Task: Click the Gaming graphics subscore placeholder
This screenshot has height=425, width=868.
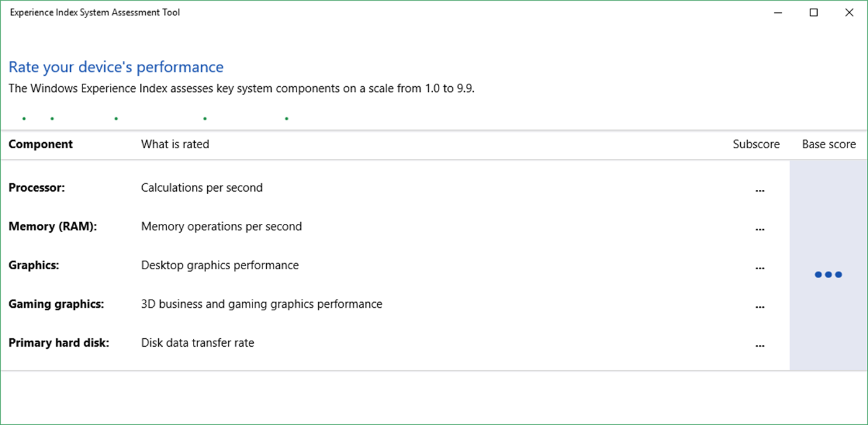Action: pos(760,306)
